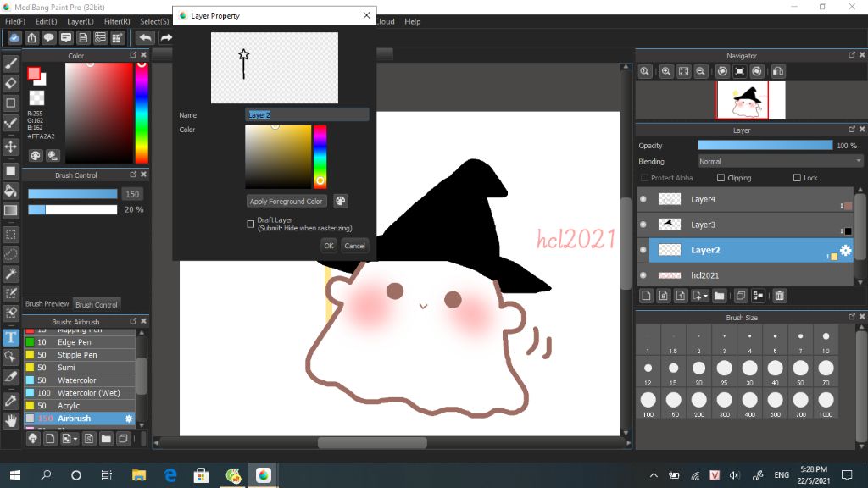
Task: Enable the Lock checkbox
Action: tap(797, 178)
